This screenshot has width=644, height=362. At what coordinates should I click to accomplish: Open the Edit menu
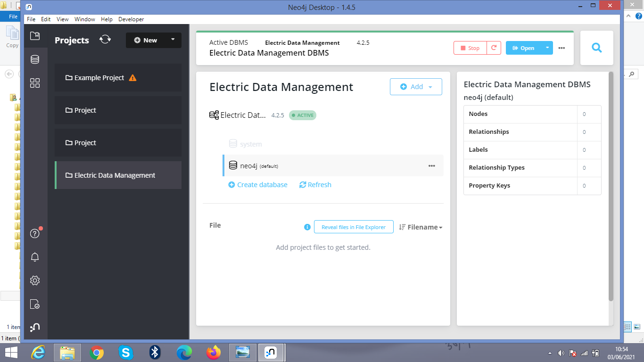click(46, 19)
